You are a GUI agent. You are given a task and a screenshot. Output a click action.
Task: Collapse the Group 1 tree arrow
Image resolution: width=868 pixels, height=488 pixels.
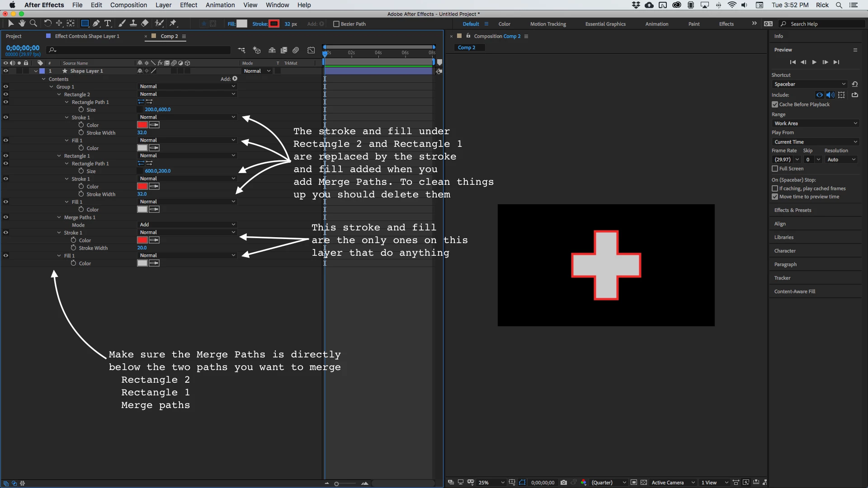[52, 87]
